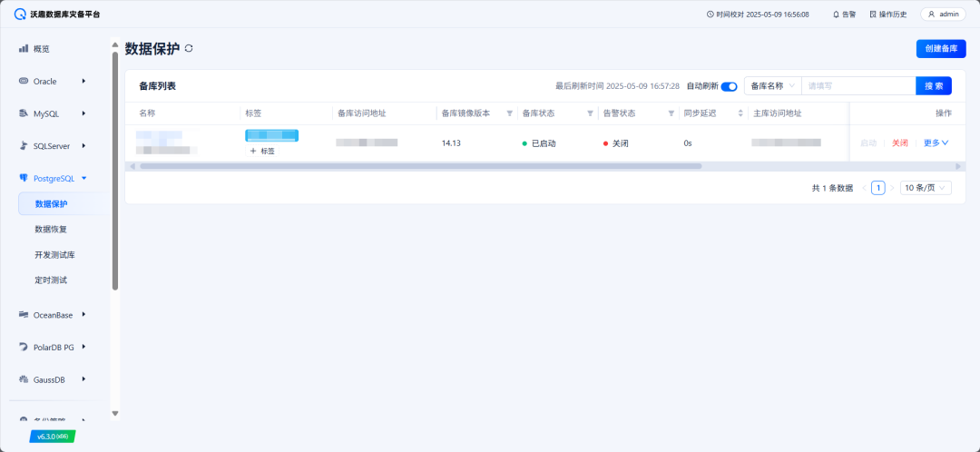Viewport: 980px width, 452px height.
Task: Click the GaussDB sidebar icon
Action: (24, 378)
